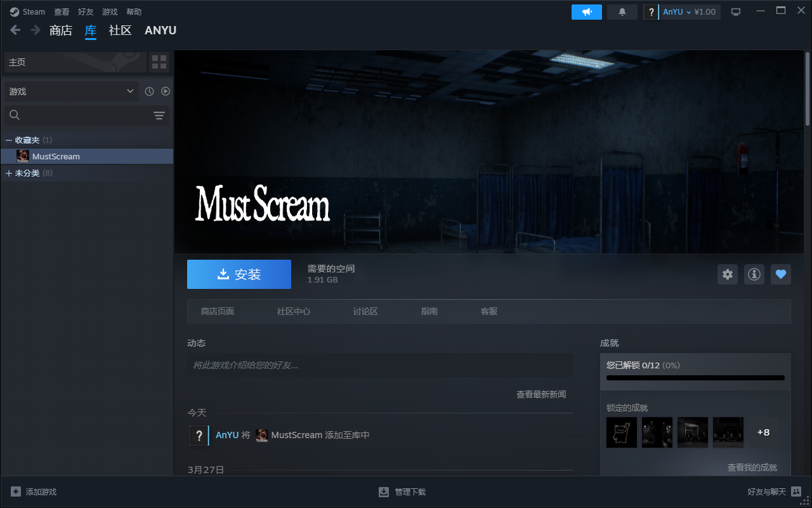This screenshot has height=508, width=812.
Task: Toggle ready-to-play filter icon
Action: [166, 91]
